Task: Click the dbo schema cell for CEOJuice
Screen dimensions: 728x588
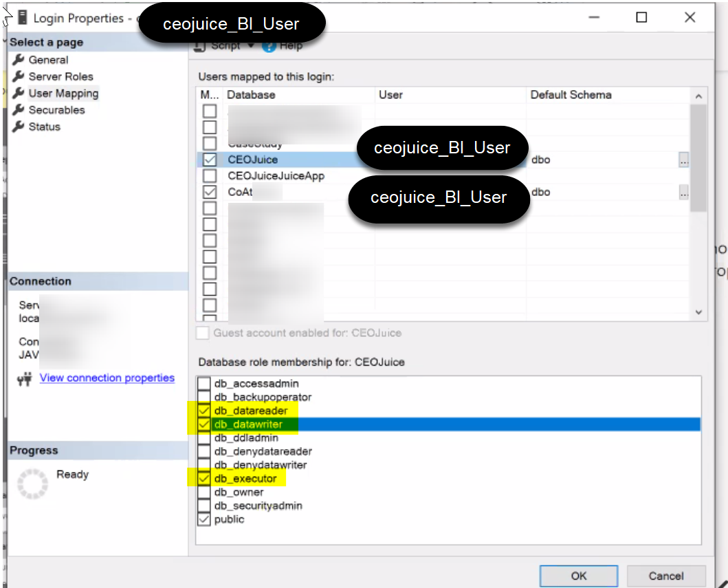Action: pyautogui.click(x=541, y=160)
